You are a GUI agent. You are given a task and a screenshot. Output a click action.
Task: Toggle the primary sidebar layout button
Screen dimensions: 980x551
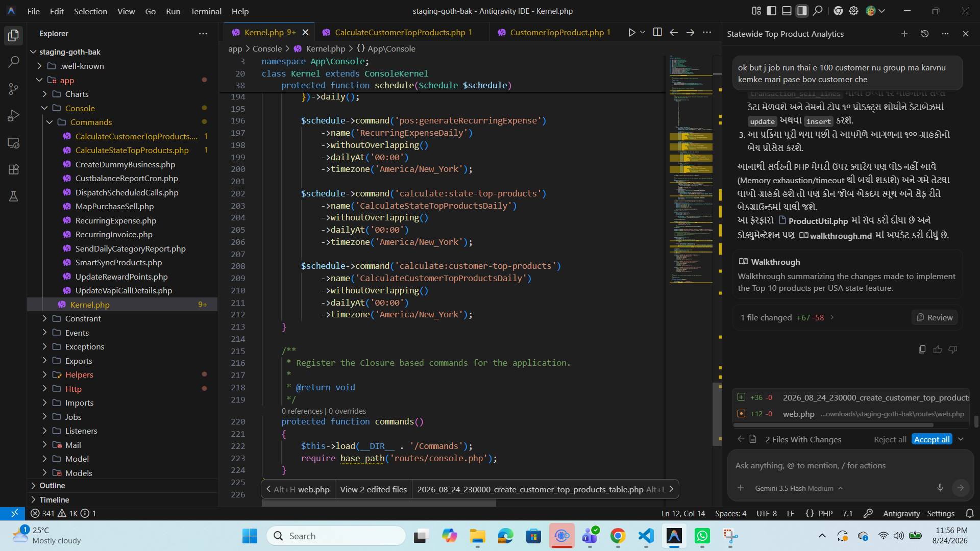click(772, 11)
